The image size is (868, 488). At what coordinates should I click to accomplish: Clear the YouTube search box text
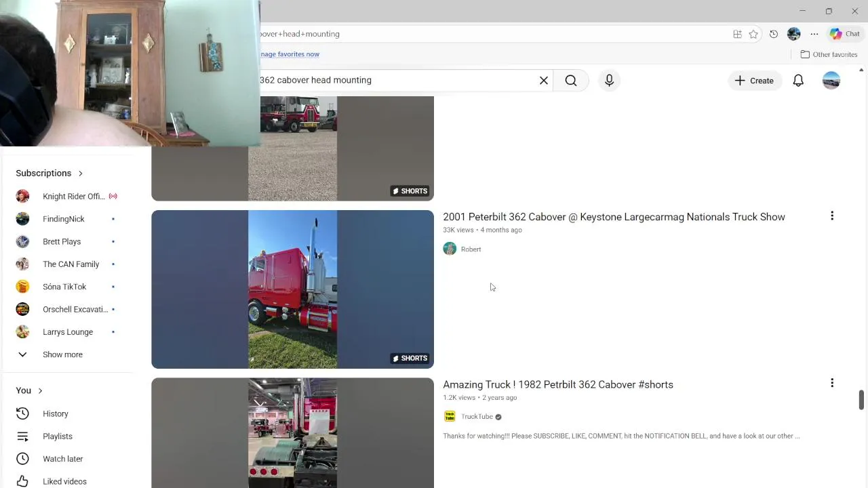coord(544,81)
